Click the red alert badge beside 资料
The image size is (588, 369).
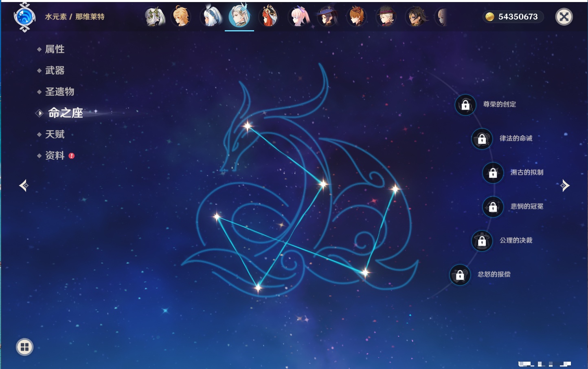(x=72, y=156)
